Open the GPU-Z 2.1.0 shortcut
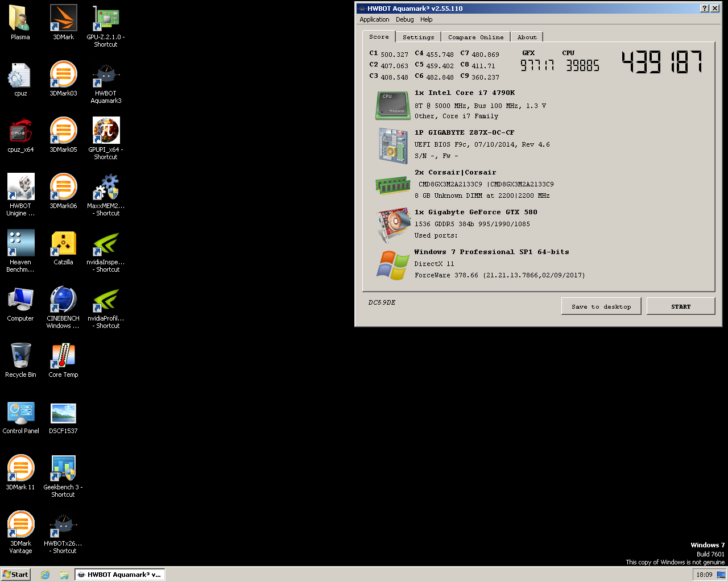Screen dimensions: 728x582 point(106,26)
